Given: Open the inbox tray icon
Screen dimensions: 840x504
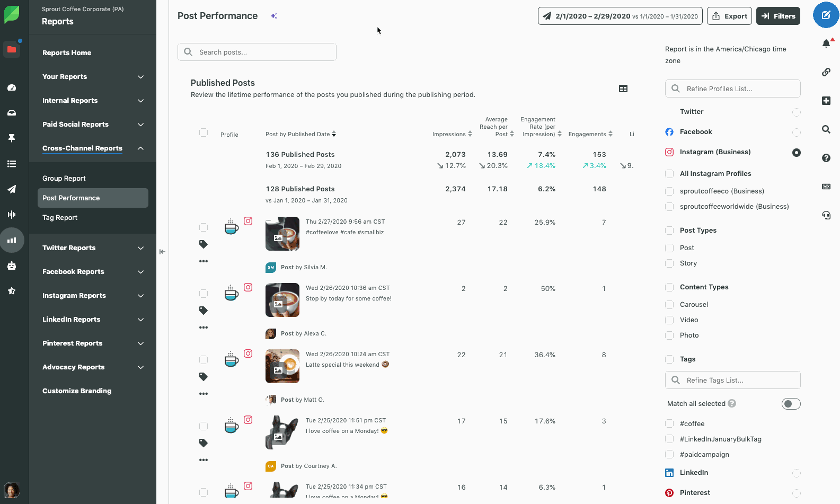Looking at the screenshot, I should [12, 113].
